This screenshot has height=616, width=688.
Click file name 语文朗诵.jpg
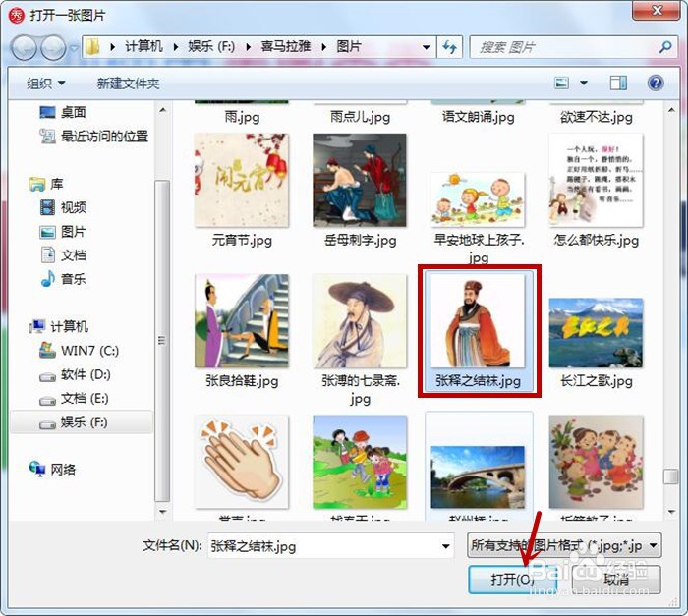[479, 118]
